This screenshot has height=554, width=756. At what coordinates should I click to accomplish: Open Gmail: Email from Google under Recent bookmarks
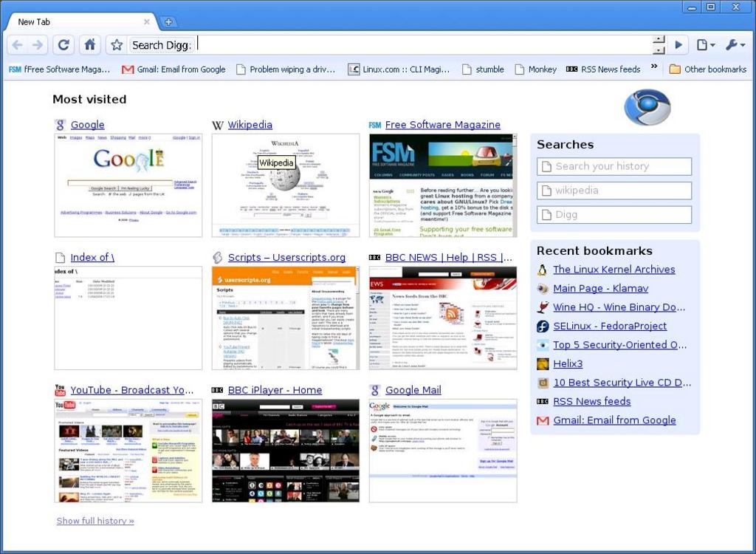614,420
